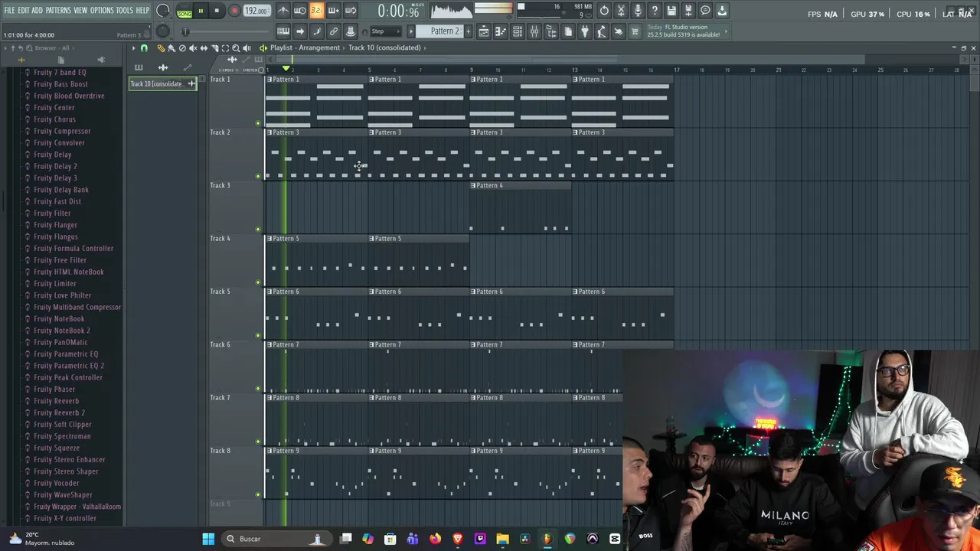Toggle the overdub button with plus sign
This screenshot has height=551, width=980.
tap(334, 11)
